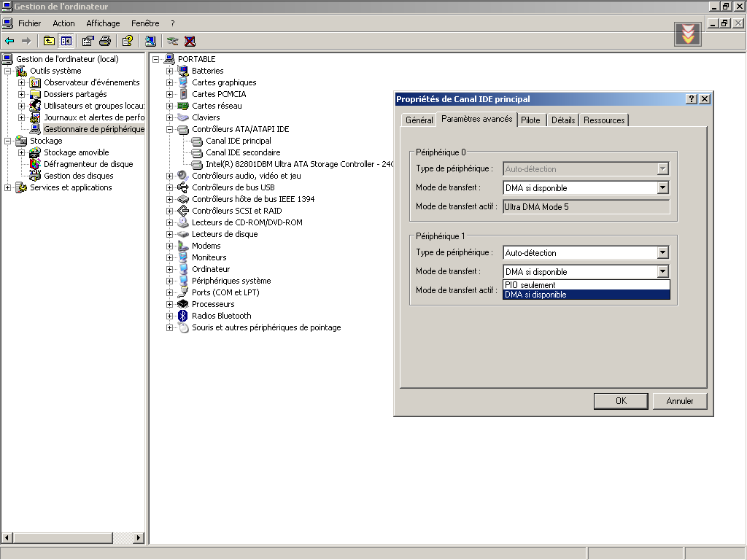Click Périphérique 1 Mode de transfert dropdown arrow

coord(662,271)
